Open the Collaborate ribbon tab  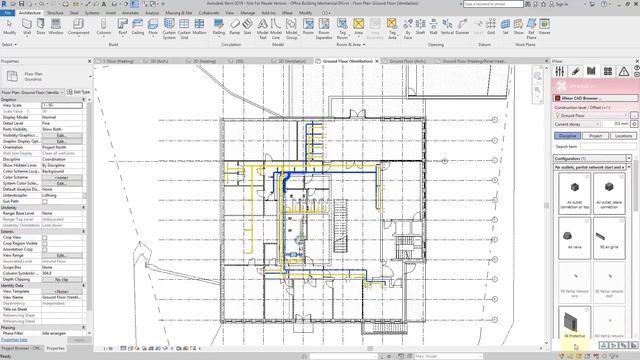coord(209,13)
